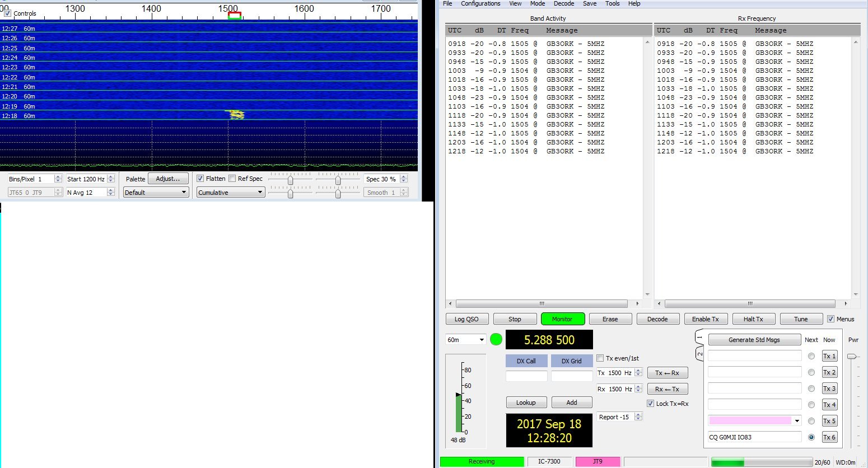Click the upper-right waterfall zero slider
The height and width of the screenshot is (468, 868).
[338, 180]
